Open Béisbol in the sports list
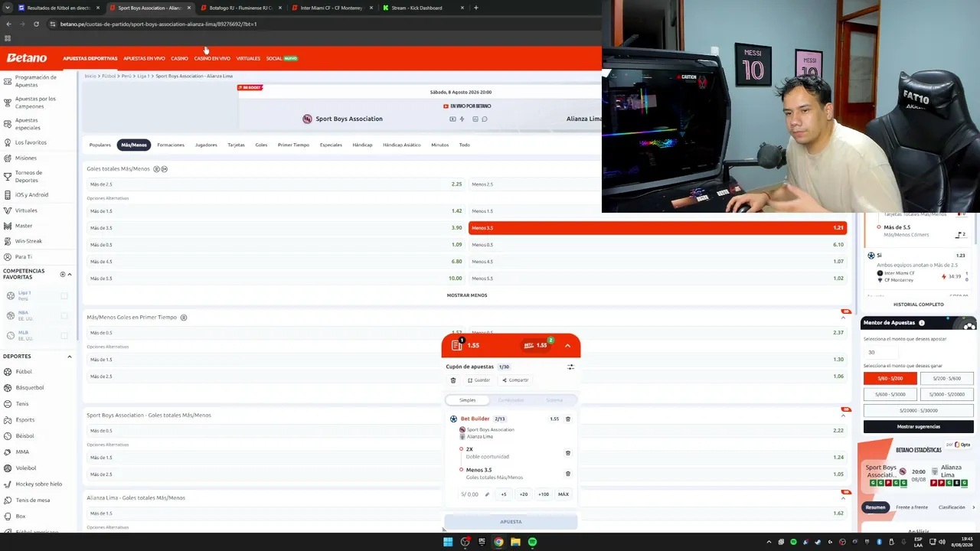 point(24,436)
